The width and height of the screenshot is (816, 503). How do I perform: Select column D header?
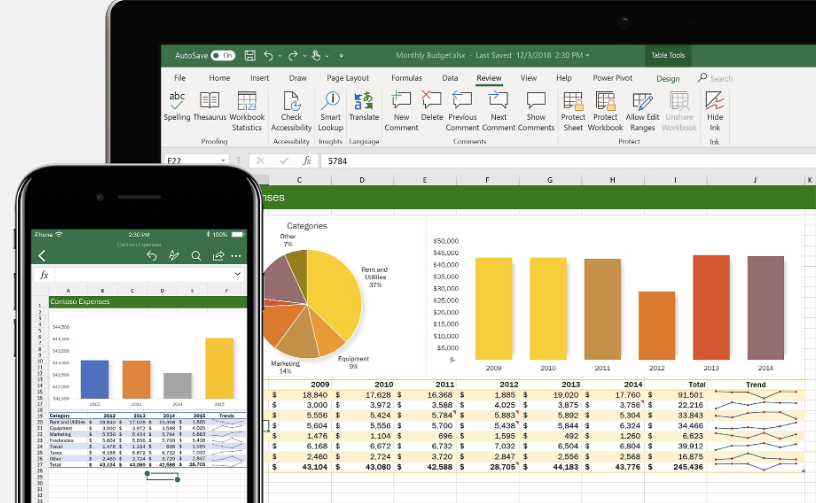pyautogui.click(x=362, y=180)
